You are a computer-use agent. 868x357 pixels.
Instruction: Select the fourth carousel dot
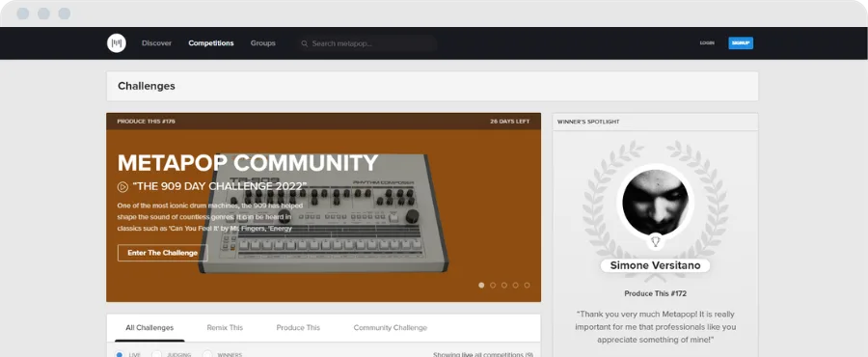(x=515, y=285)
